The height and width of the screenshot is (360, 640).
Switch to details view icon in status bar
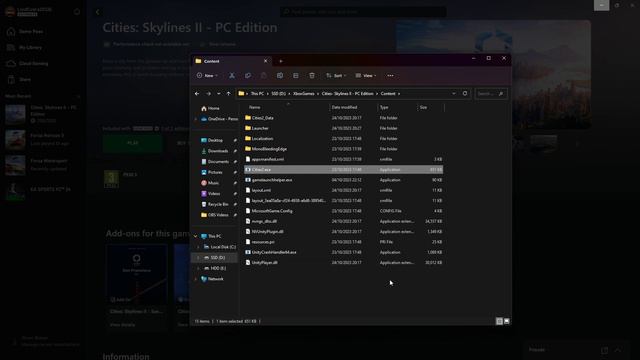click(x=499, y=321)
